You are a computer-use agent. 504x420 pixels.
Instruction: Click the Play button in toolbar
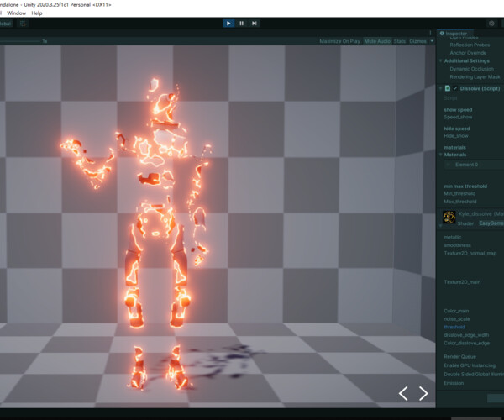pyautogui.click(x=228, y=24)
